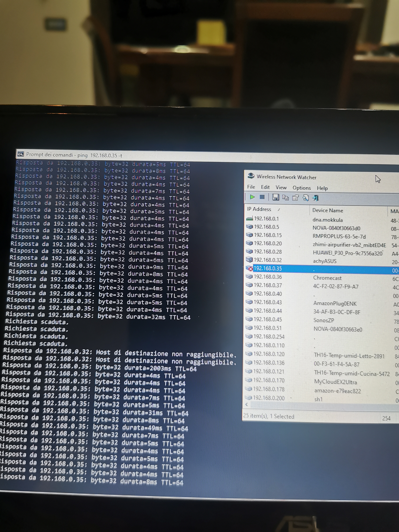Open the Options menu

302,188
